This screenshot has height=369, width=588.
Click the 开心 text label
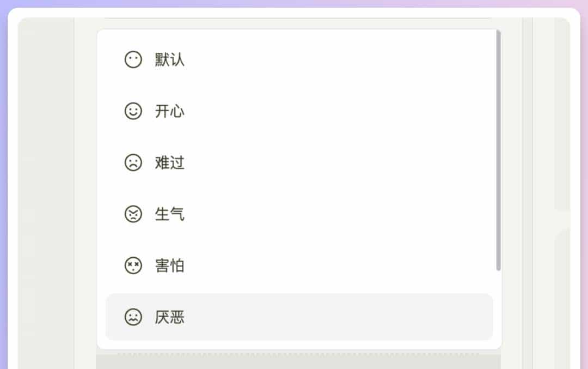tap(170, 111)
